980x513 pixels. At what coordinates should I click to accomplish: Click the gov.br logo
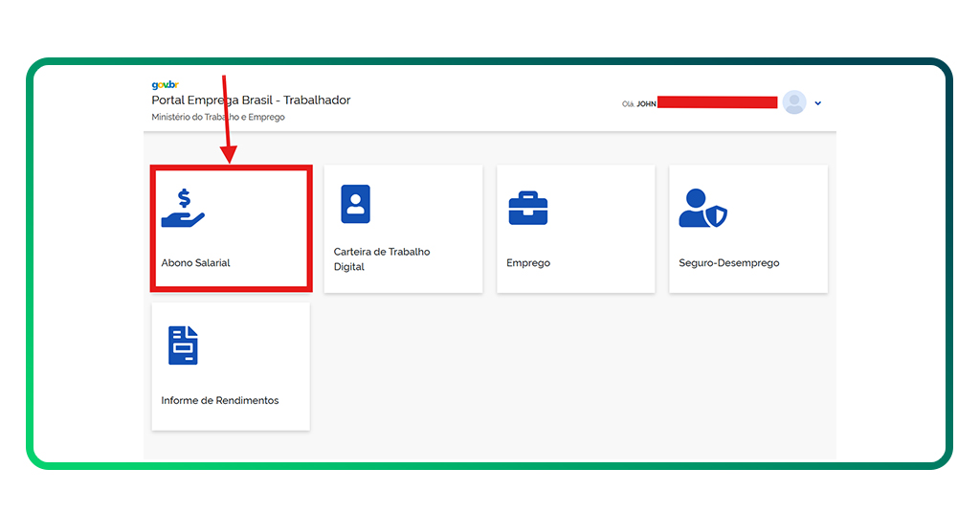pyautogui.click(x=166, y=85)
